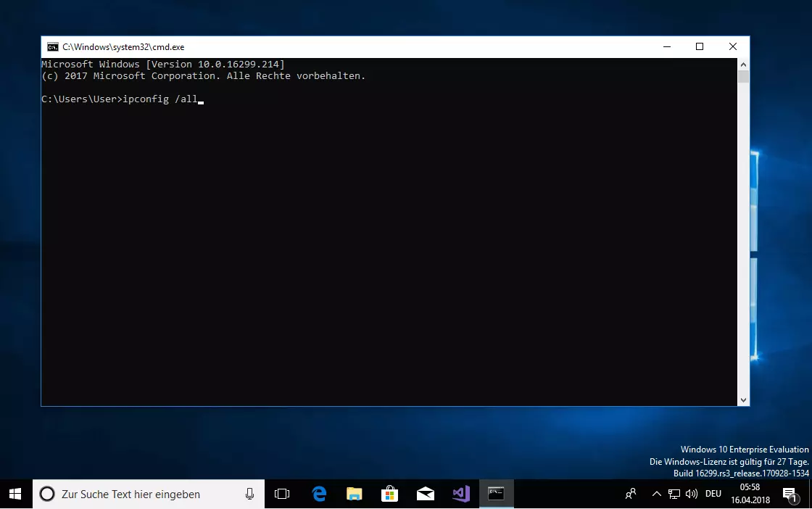Open Task View from the taskbar
Image resolution: width=812 pixels, height=509 pixels.
[282, 494]
